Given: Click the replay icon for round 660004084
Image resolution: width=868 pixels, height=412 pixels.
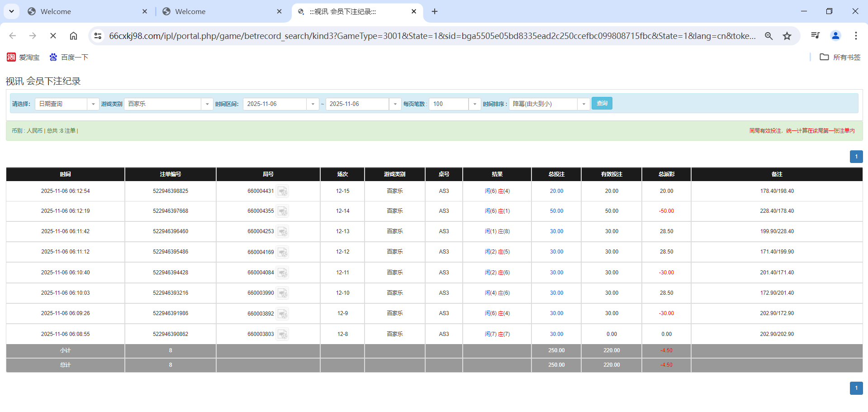Looking at the screenshot, I should [283, 273].
